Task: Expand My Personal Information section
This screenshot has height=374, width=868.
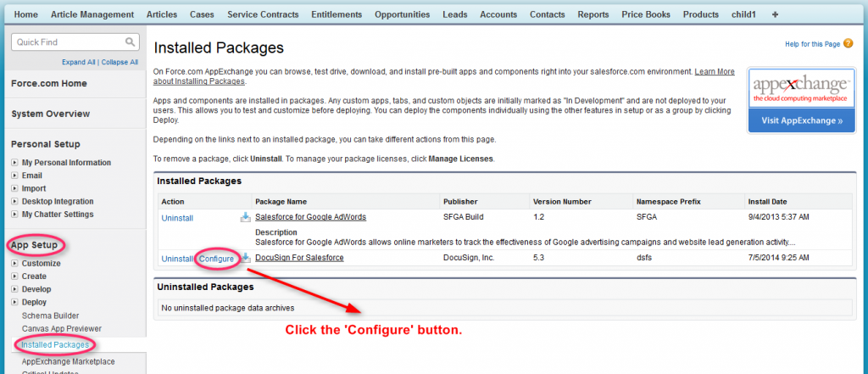Action: [x=14, y=163]
